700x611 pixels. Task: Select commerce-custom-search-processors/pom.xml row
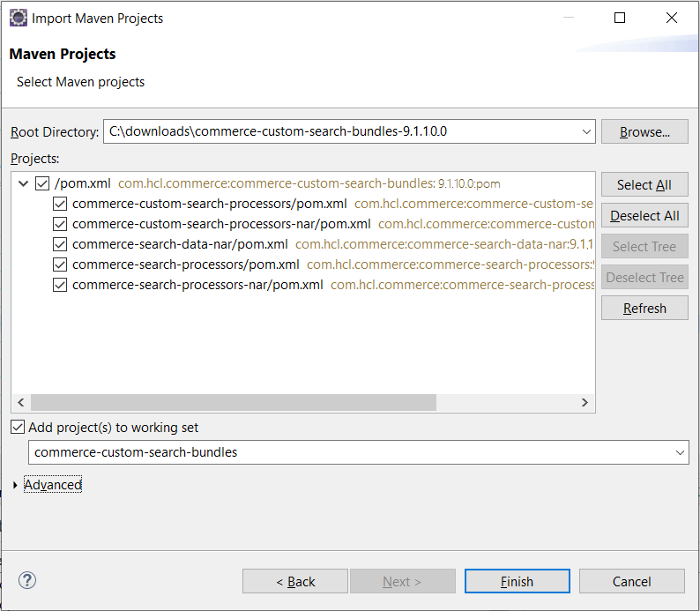(x=209, y=204)
